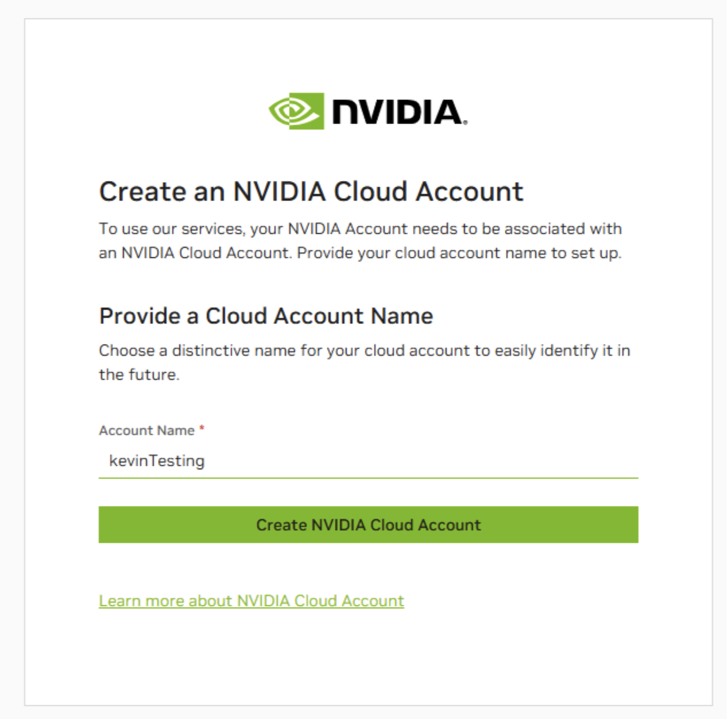The image size is (728, 719).
Task: Click the registered trademark symbol beside NVIDIA
Action: coord(465,122)
